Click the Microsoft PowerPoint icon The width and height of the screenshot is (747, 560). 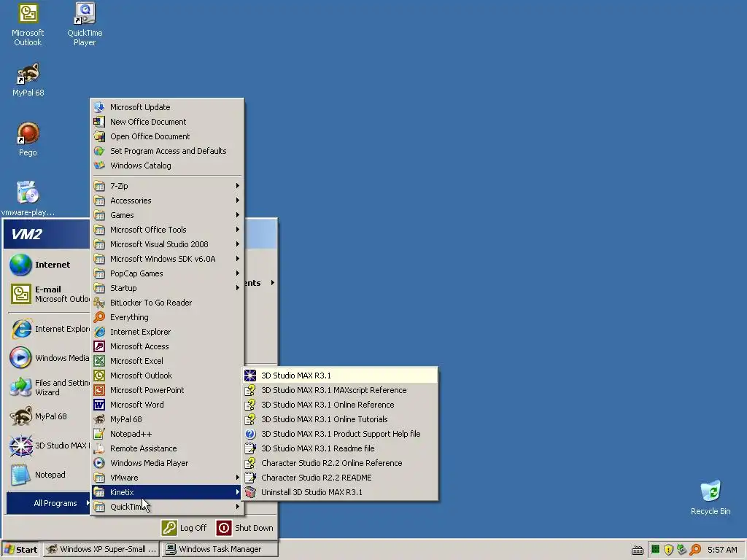pos(99,390)
